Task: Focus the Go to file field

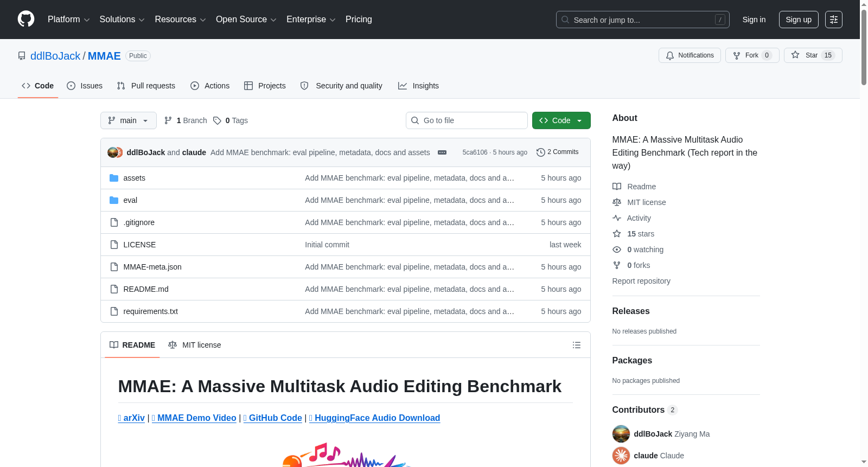Action: pos(467,120)
